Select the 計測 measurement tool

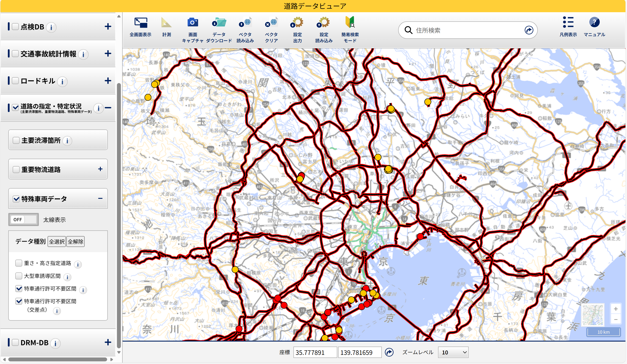point(166,23)
